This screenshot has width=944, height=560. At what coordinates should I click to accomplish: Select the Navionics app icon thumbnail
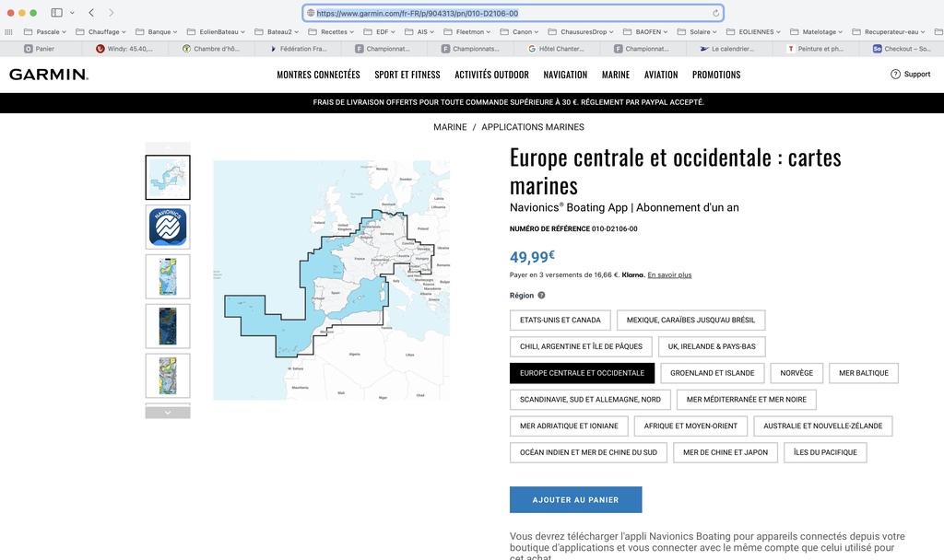[x=168, y=227]
